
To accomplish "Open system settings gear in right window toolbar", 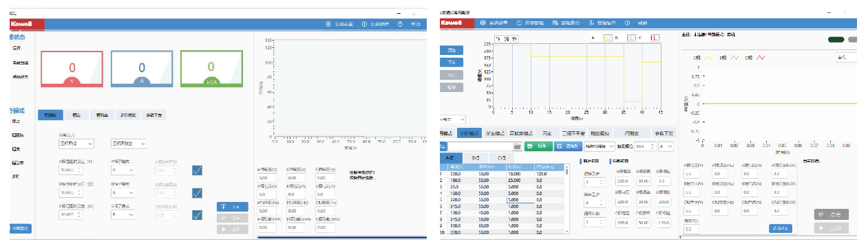I will (x=483, y=23).
